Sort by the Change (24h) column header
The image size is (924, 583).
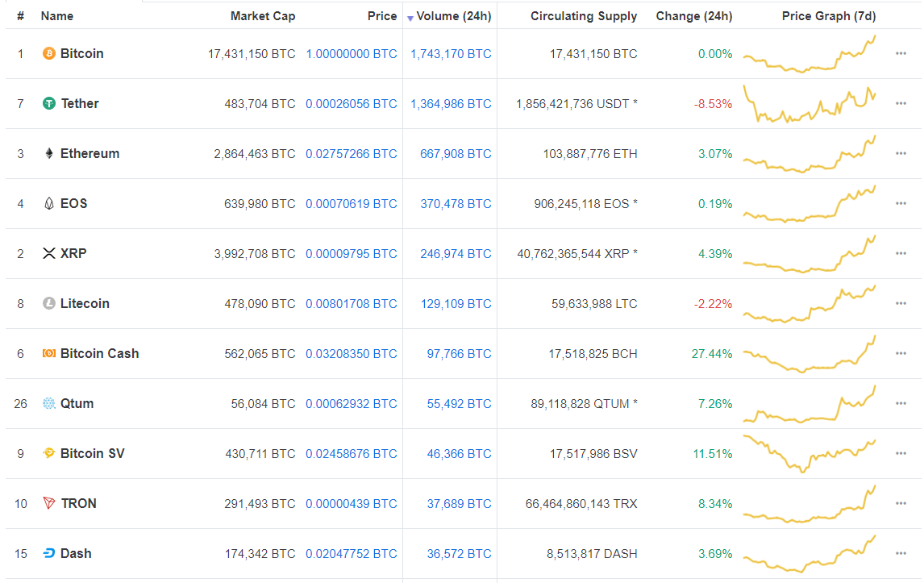[x=693, y=16]
